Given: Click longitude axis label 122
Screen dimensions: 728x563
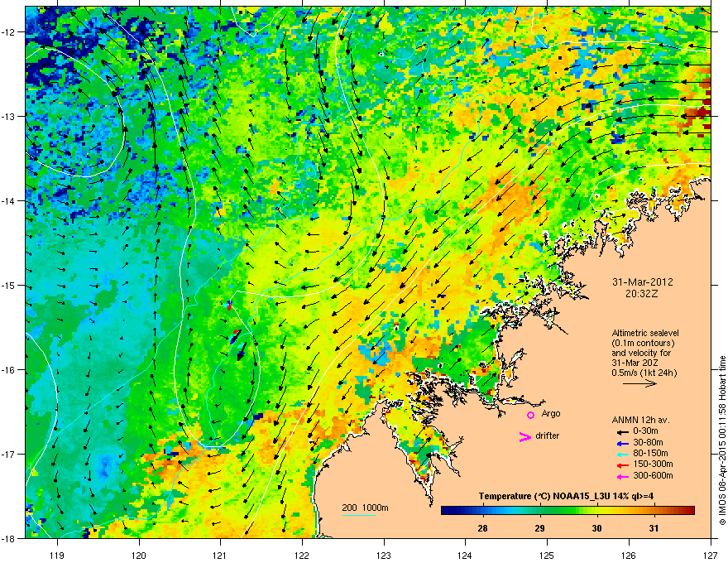Looking at the screenshot, I should (302, 555).
